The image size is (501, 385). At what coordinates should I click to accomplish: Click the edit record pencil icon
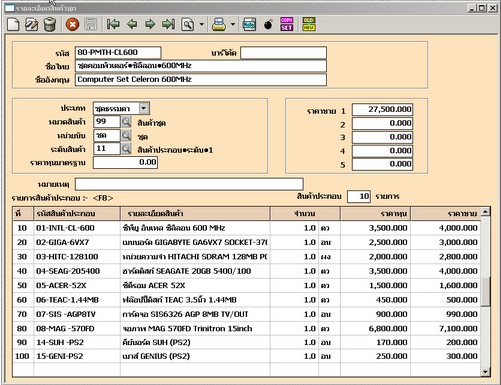point(32,25)
